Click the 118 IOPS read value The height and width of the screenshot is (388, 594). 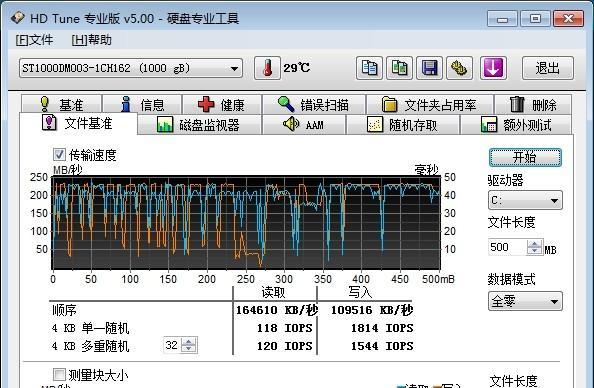pos(285,328)
